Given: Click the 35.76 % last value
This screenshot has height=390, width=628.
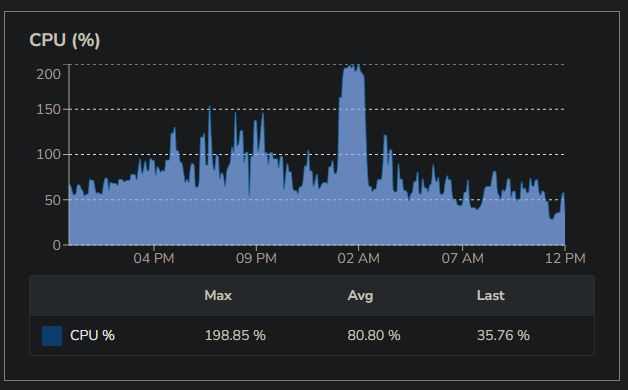Looking at the screenshot, I should (503, 336).
